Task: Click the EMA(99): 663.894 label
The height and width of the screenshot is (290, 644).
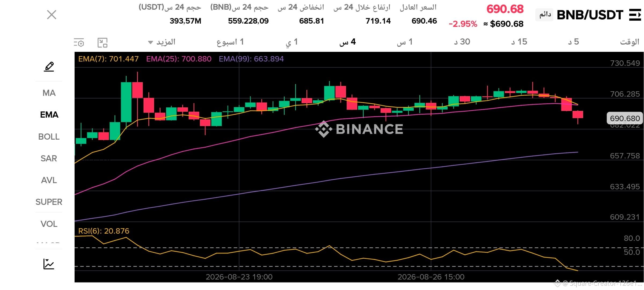Action: tap(251, 59)
